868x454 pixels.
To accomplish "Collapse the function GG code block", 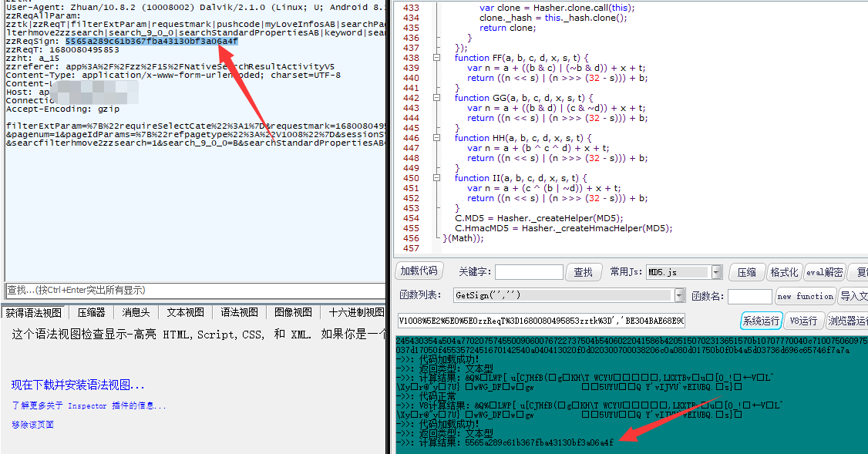I will [437, 98].
